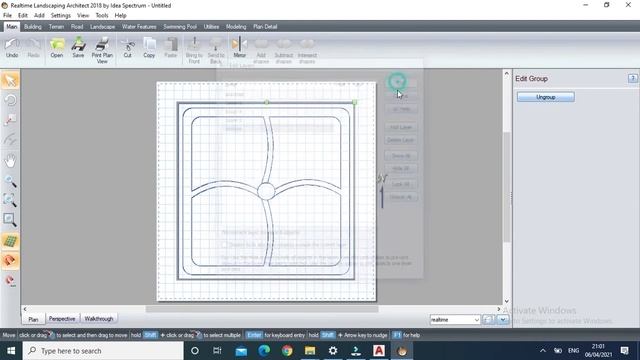This screenshot has height=360, width=640.
Task: Open Microsoft Edge from the taskbar
Action: [x=264, y=351]
